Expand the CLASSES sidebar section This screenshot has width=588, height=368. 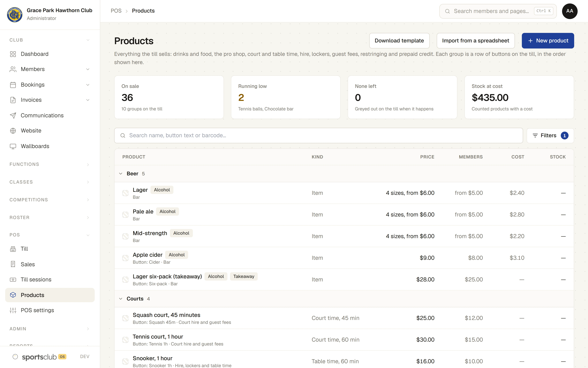pyautogui.click(x=50, y=182)
